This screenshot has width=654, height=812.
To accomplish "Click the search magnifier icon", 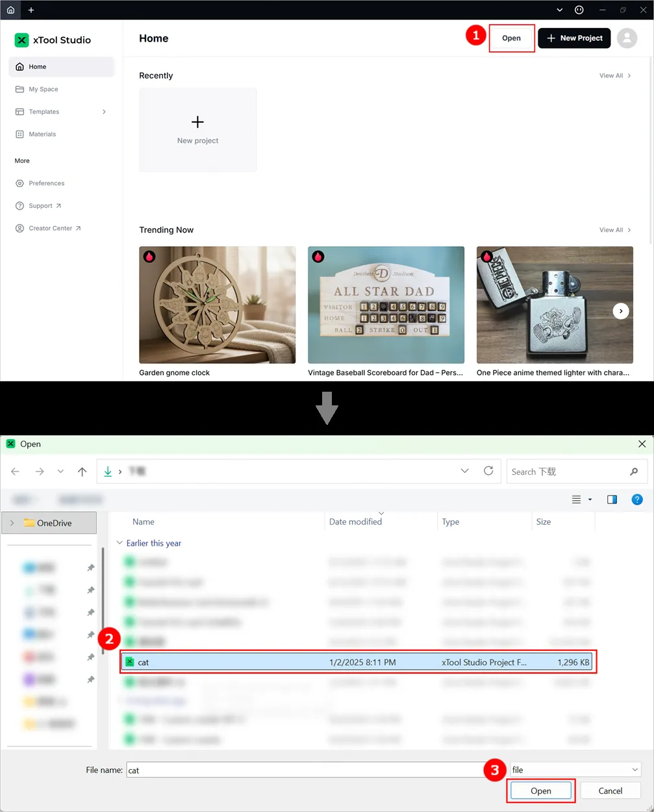I will pos(634,472).
